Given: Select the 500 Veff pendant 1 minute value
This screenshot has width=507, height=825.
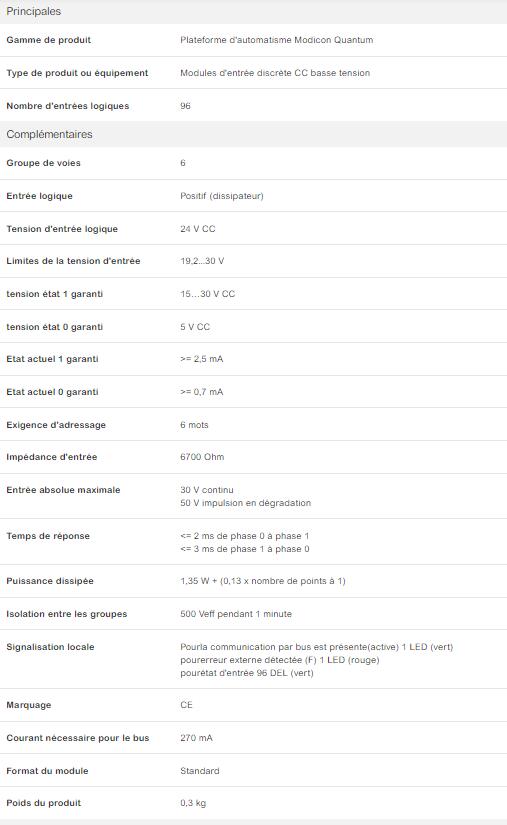Looking at the screenshot, I should point(236,614).
